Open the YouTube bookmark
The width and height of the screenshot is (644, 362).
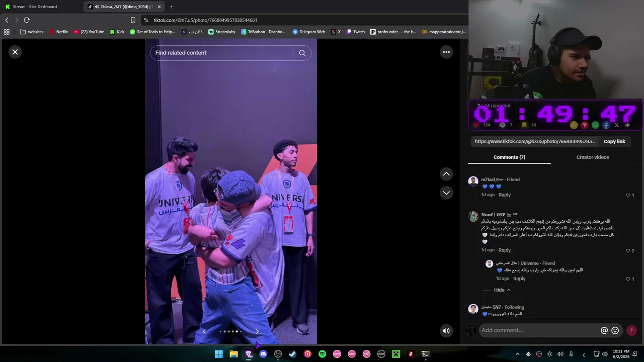[89, 32]
